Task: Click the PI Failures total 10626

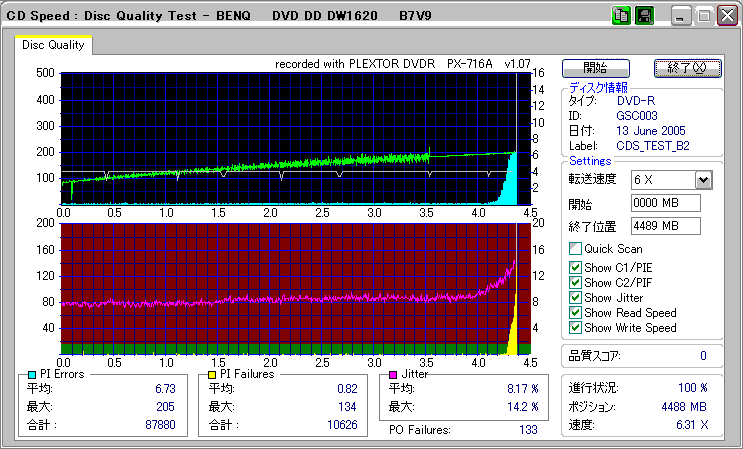Action: point(342,424)
